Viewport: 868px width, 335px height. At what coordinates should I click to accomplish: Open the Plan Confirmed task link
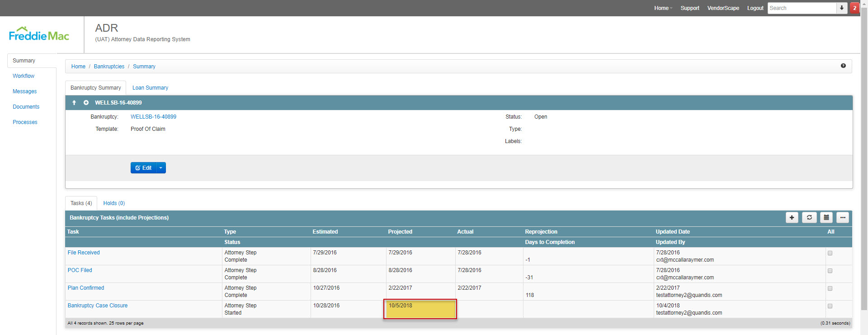pos(86,288)
